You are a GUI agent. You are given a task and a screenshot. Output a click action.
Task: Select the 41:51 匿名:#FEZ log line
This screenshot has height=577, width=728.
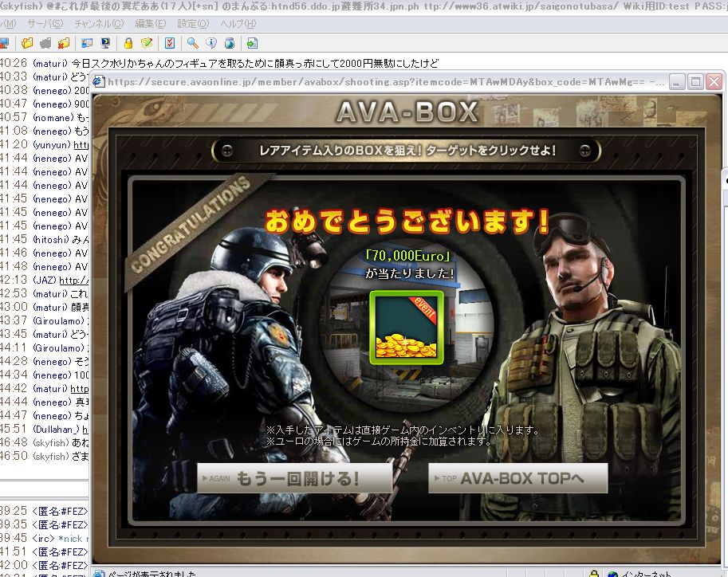coord(44,552)
